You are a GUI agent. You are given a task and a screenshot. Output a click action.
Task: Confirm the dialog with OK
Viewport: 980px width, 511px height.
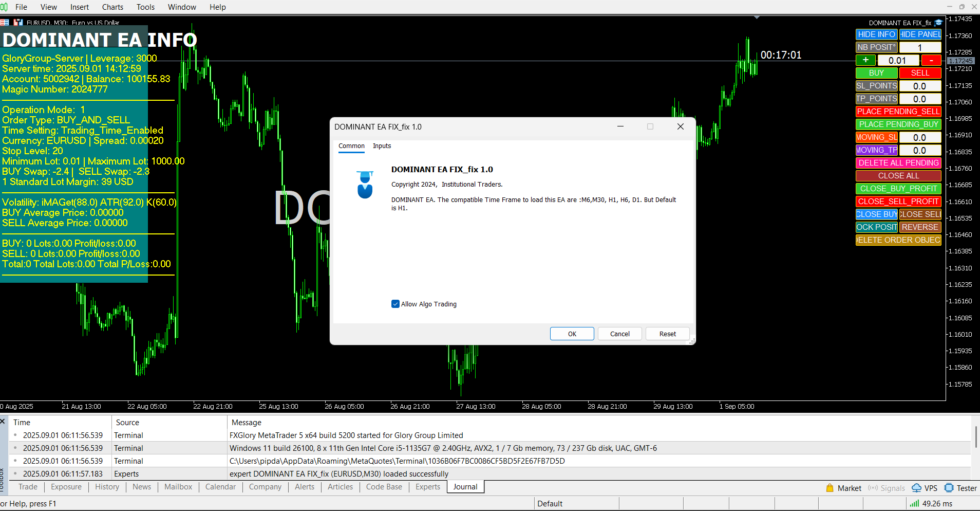(x=572, y=334)
